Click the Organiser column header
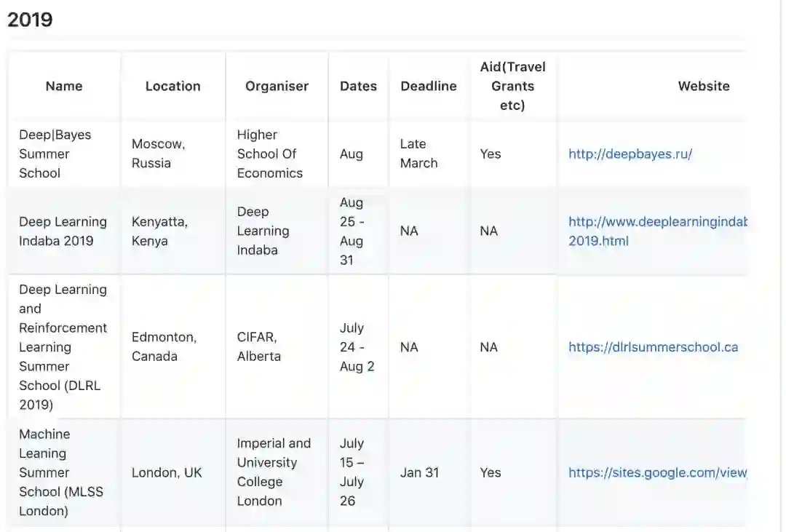This screenshot has width=786, height=532. coord(277,86)
